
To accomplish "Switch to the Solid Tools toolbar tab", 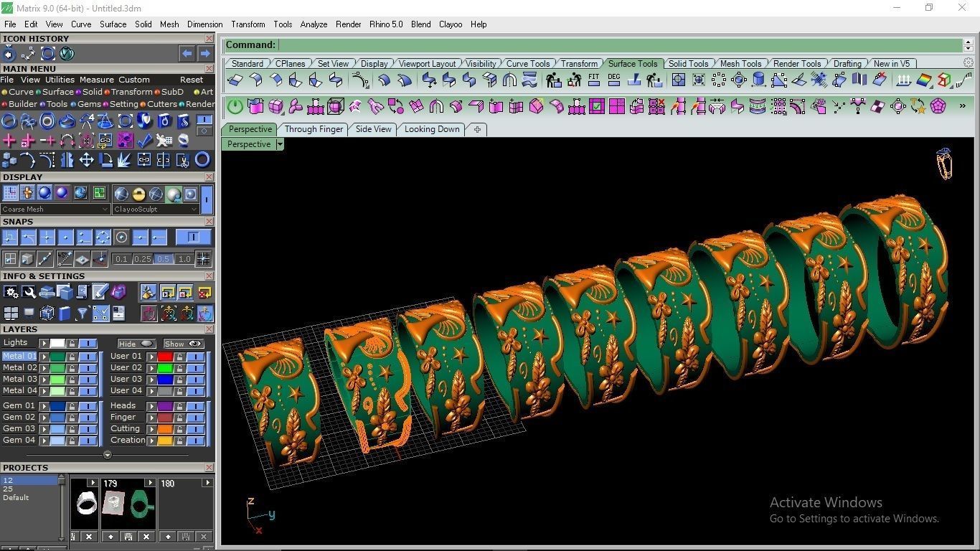I will 688,63.
